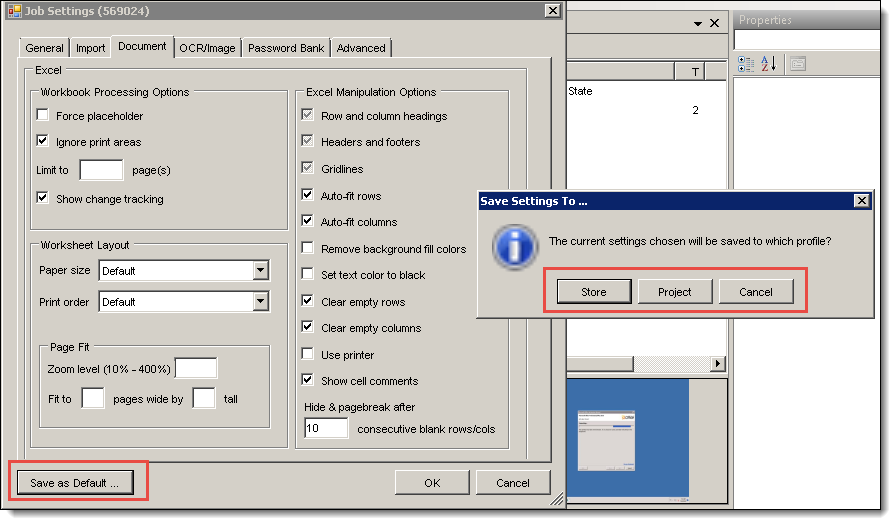Enable the Force placeholder checkbox
Viewport: 896px width, 525px height.
click(43, 116)
